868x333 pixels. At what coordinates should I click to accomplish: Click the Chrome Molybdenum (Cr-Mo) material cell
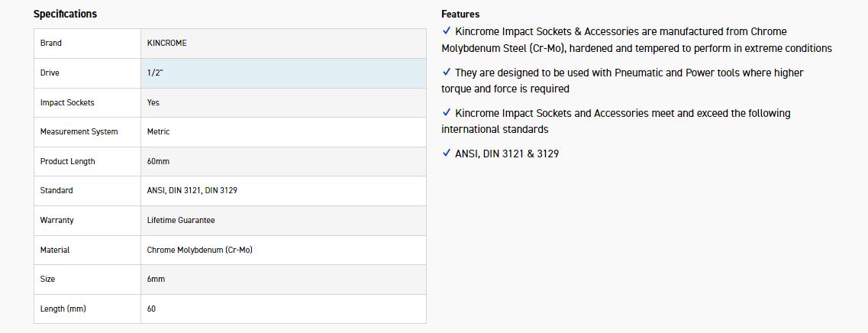200,251
